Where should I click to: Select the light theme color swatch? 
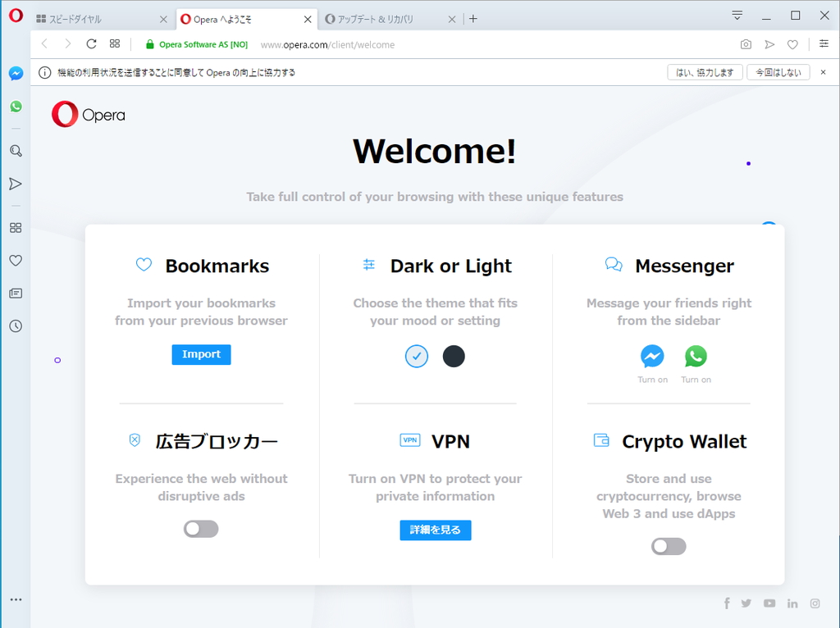(416, 356)
